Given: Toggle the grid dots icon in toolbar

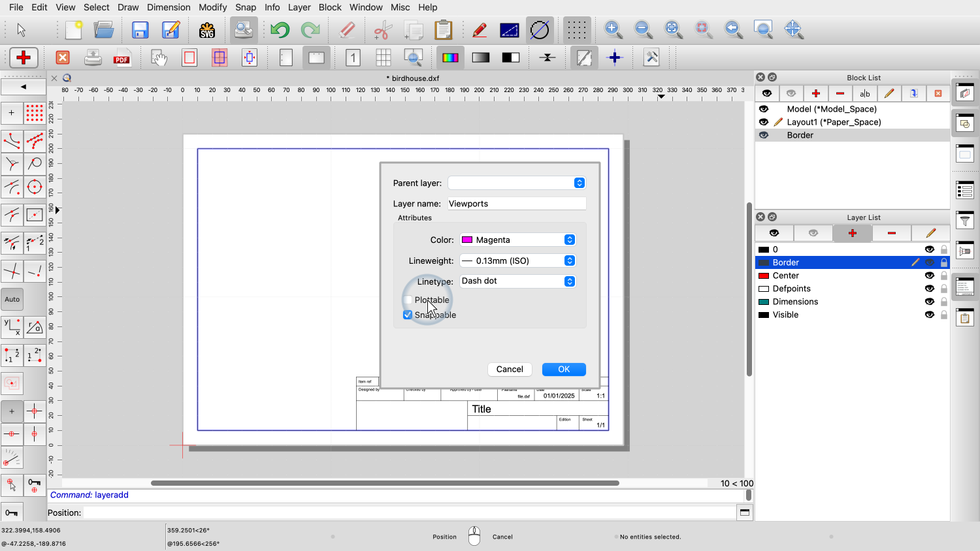Looking at the screenshot, I should (576, 30).
